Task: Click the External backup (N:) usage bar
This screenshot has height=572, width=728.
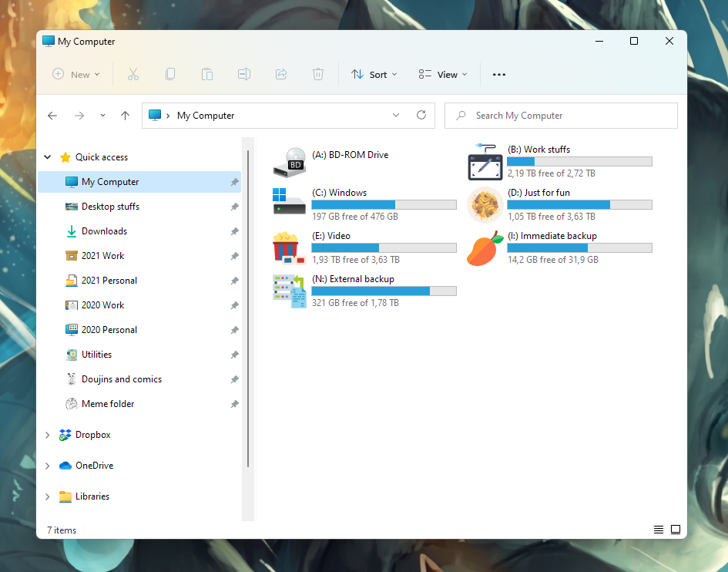Action: pos(384,291)
